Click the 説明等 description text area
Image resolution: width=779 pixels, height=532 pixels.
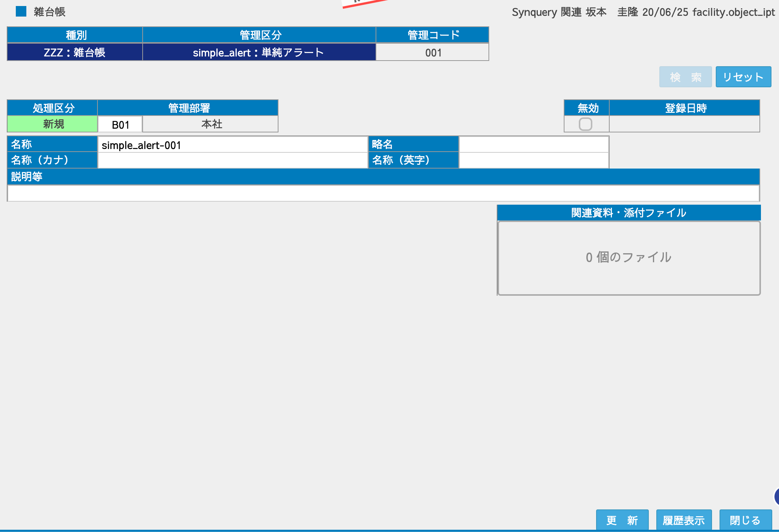click(383, 193)
